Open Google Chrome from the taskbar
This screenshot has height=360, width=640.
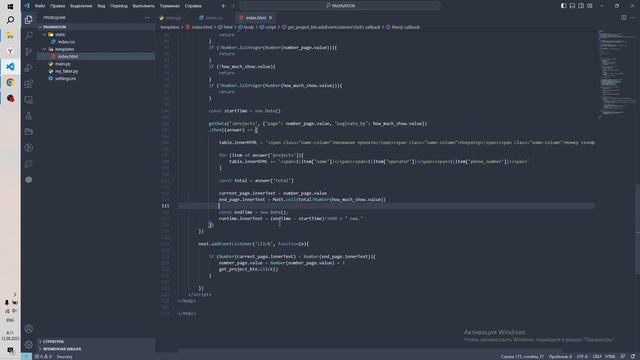tap(10, 82)
